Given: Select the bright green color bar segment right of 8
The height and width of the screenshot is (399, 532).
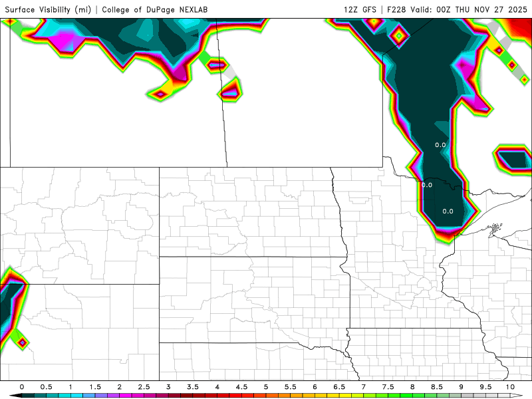Looking at the screenshot, I should coord(419,396).
